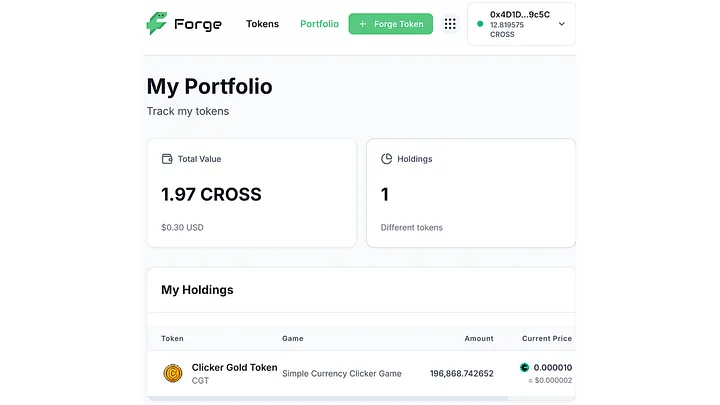Viewport: 720px width, 405px height.
Task: Select the approximate $0.000002 price
Action: [550, 380]
